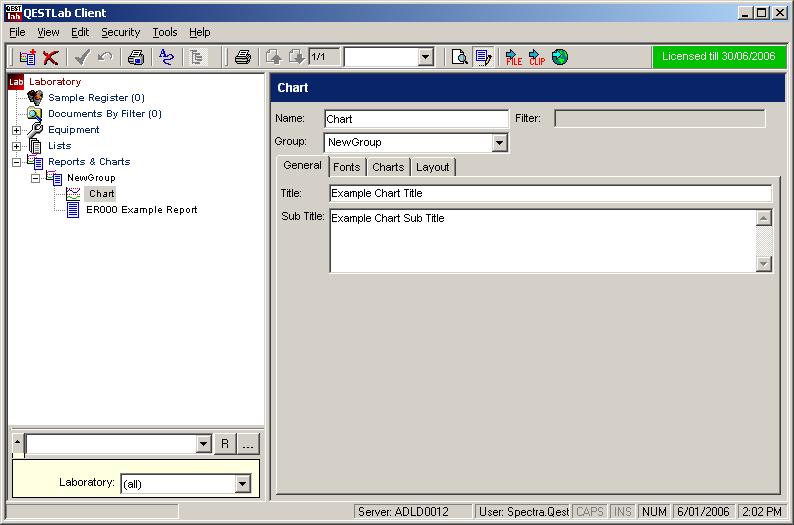Click the green globe toolbar icon

tap(560, 58)
